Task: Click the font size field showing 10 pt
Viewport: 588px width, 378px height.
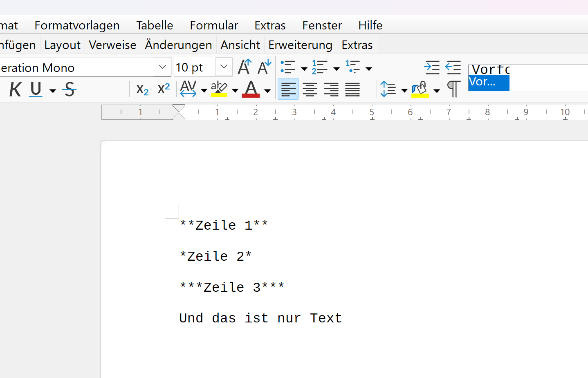Action: [195, 67]
